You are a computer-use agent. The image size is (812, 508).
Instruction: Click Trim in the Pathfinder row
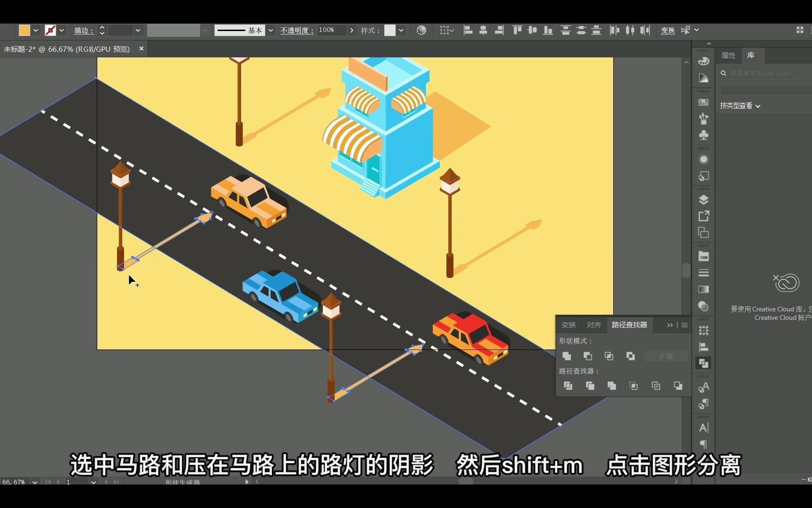pos(590,386)
